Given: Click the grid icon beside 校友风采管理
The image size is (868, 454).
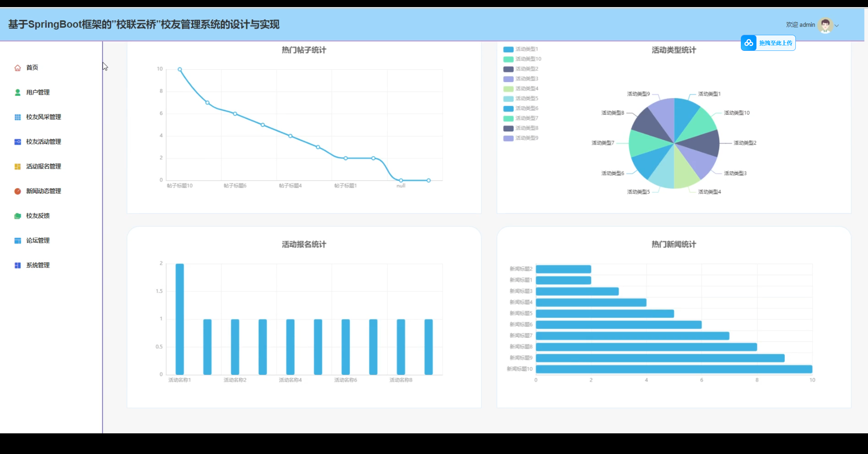Looking at the screenshot, I should (18, 117).
